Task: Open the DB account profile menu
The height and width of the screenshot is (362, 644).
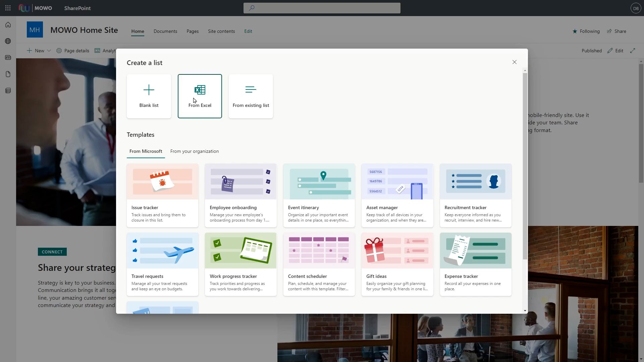Action: pyautogui.click(x=636, y=8)
